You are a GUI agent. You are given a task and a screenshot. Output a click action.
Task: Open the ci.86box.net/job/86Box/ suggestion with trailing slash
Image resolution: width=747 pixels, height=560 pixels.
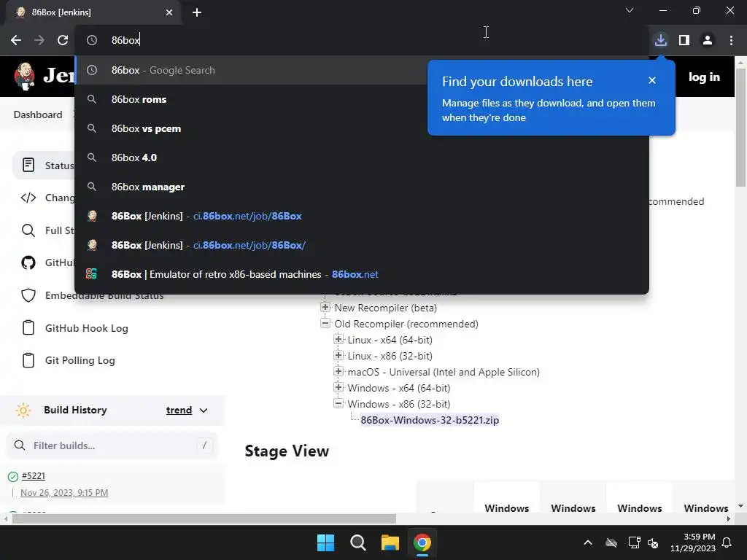pos(362,245)
